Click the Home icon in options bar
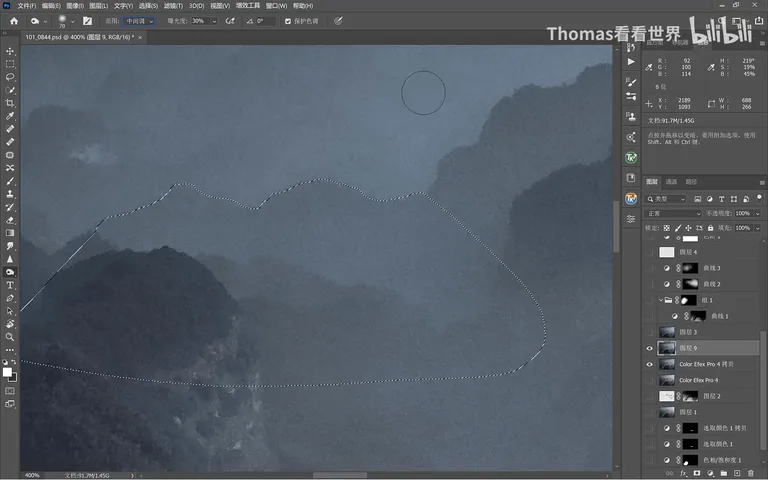 tap(14, 21)
